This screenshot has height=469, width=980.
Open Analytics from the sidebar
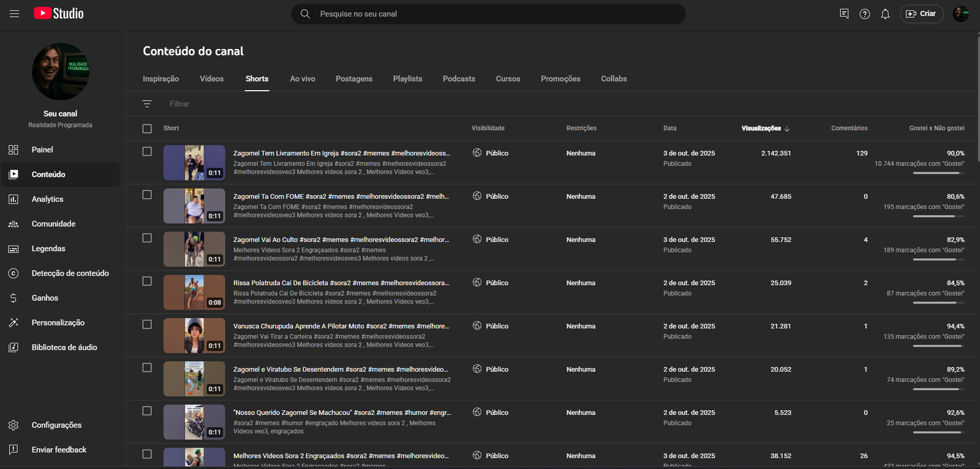(47, 199)
